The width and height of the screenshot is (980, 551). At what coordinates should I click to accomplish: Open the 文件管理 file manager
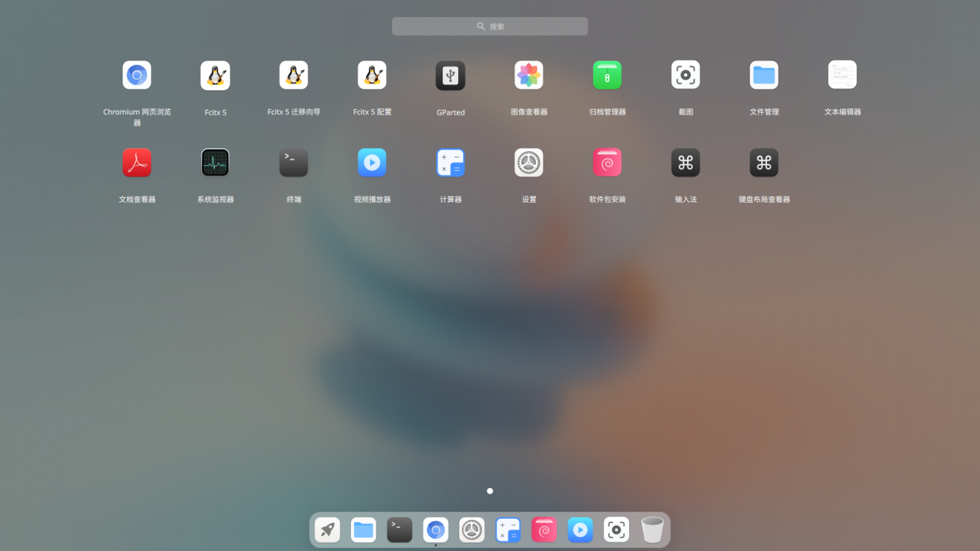pos(764,75)
